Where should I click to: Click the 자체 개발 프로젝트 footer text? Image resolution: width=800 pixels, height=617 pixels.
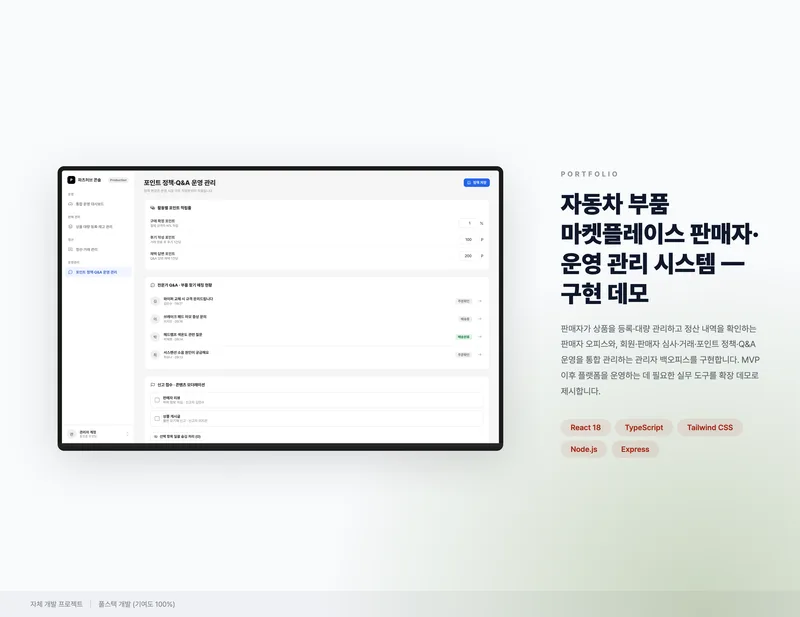(56, 604)
